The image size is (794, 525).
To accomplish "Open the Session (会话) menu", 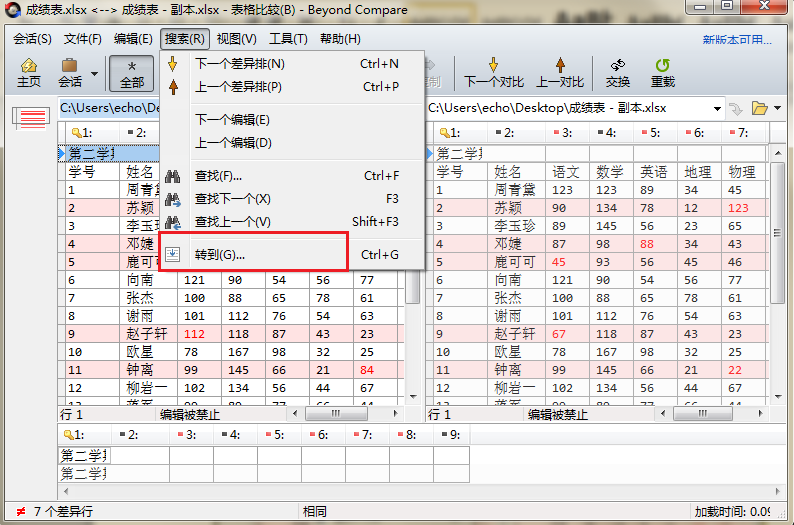I will click(x=32, y=39).
